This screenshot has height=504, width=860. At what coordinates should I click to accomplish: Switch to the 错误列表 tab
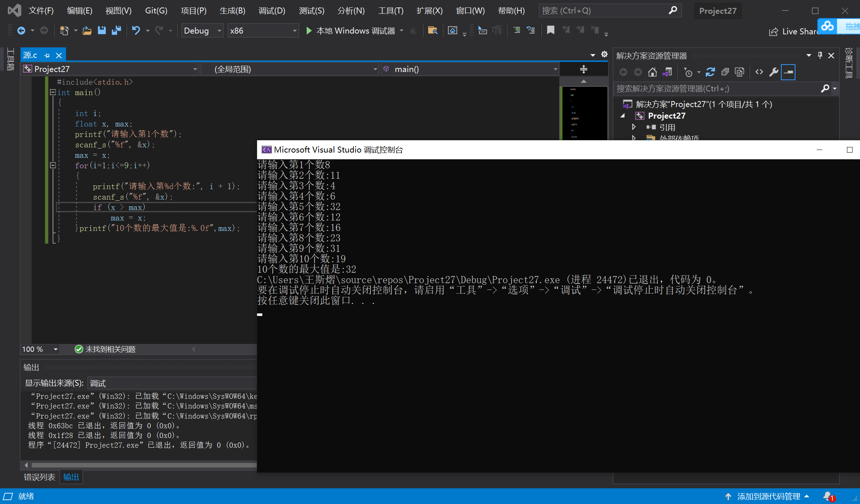coord(39,477)
